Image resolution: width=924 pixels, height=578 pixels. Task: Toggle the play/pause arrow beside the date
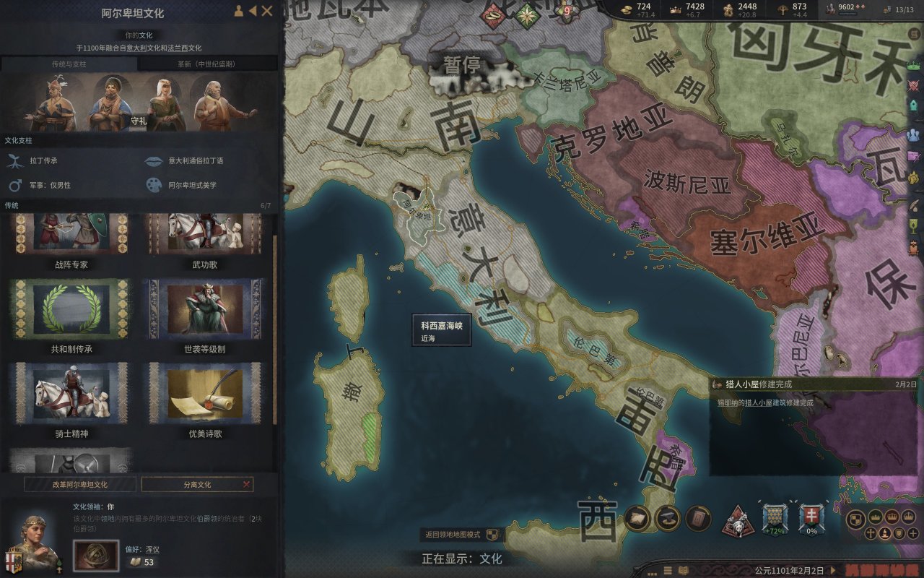coord(833,570)
